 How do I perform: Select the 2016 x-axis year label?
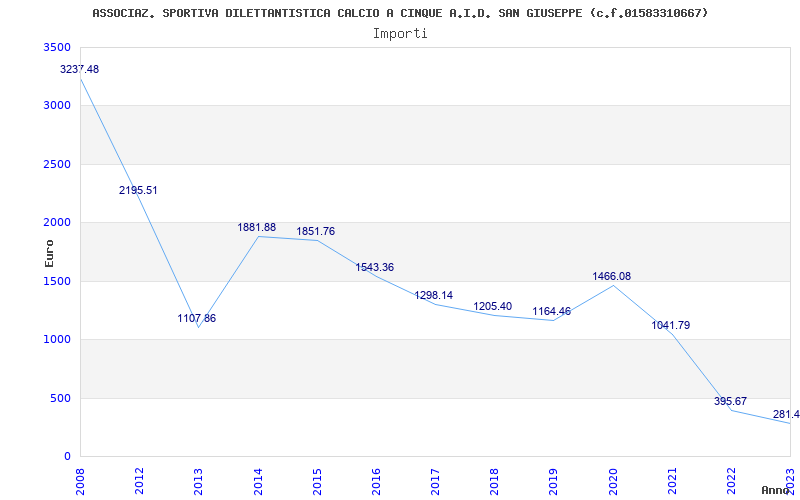(x=377, y=481)
